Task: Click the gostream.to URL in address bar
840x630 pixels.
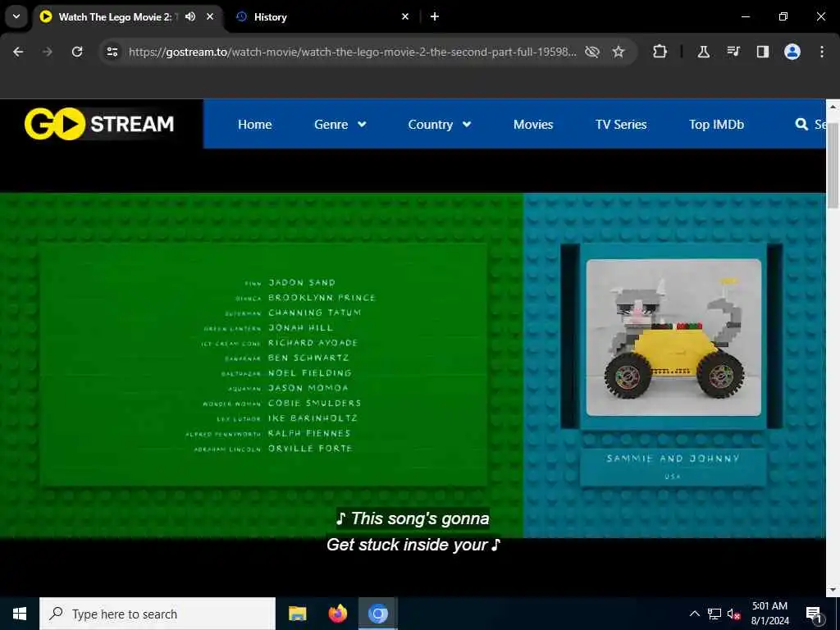Action: coord(352,52)
